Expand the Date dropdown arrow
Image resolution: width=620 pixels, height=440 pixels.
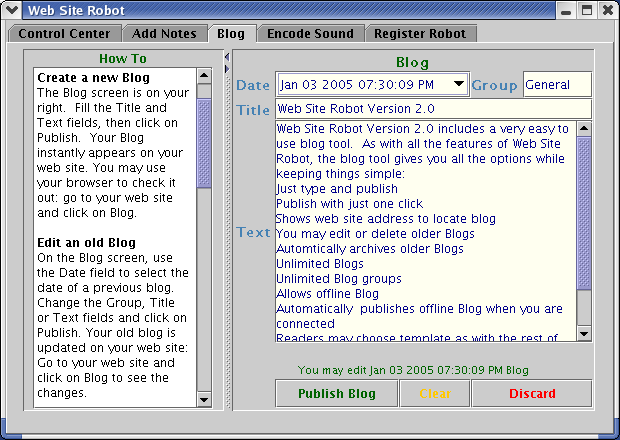pyautogui.click(x=459, y=84)
